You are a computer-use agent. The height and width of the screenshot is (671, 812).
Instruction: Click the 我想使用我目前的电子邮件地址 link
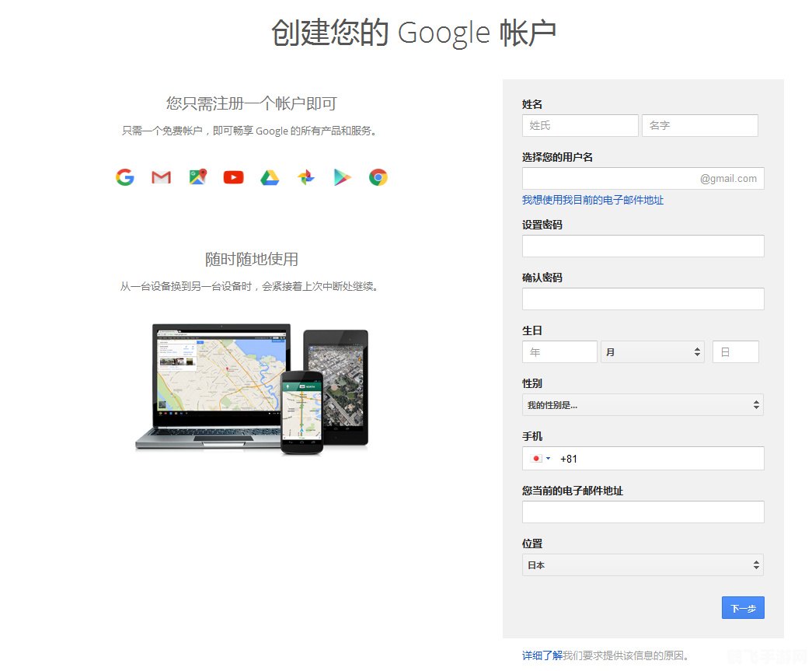(x=591, y=200)
